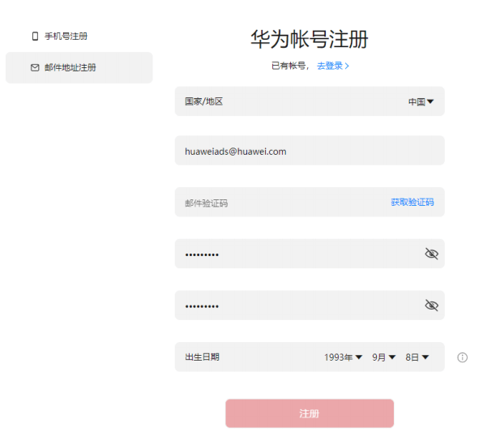Open the 9月 birth month dropdown

coord(384,357)
